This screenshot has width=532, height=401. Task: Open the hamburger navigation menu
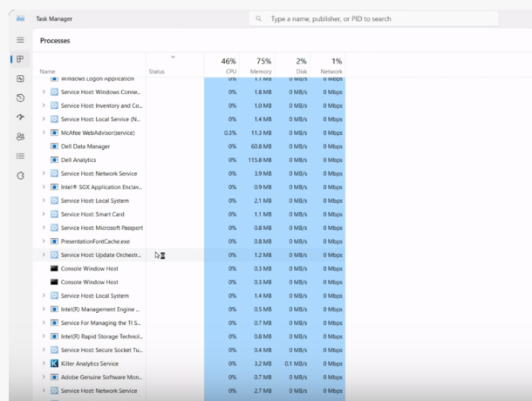20,40
